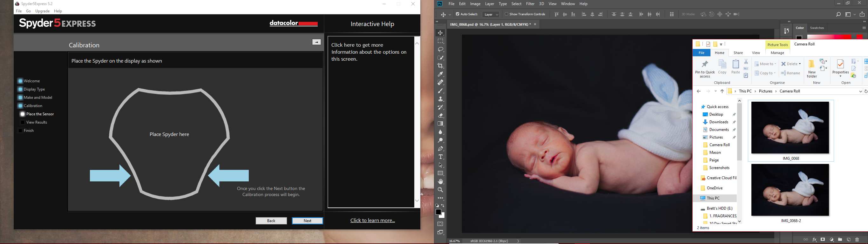The image size is (868, 244).
Task: Click Pin to Quick access button
Action: tap(705, 69)
